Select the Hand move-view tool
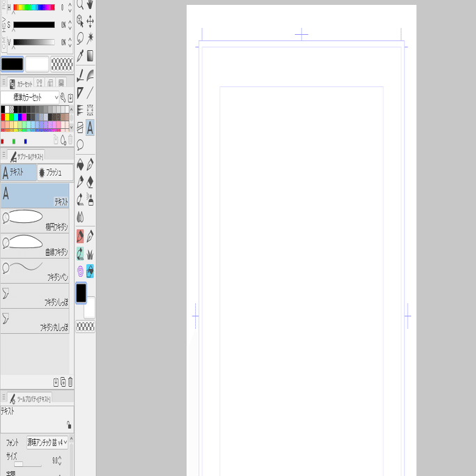Screen dimensions: 476x476 click(90, 4)
